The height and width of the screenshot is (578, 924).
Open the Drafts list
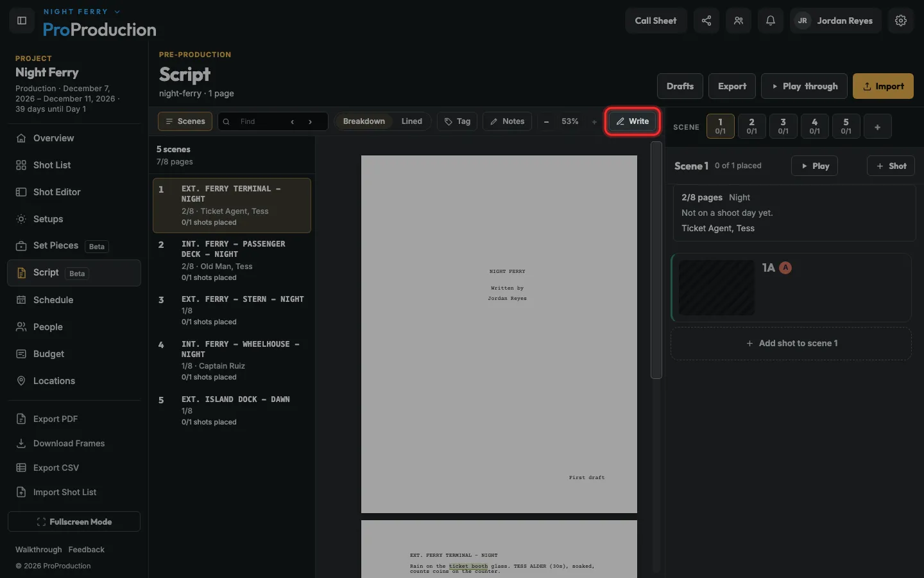tap(680, 86)
